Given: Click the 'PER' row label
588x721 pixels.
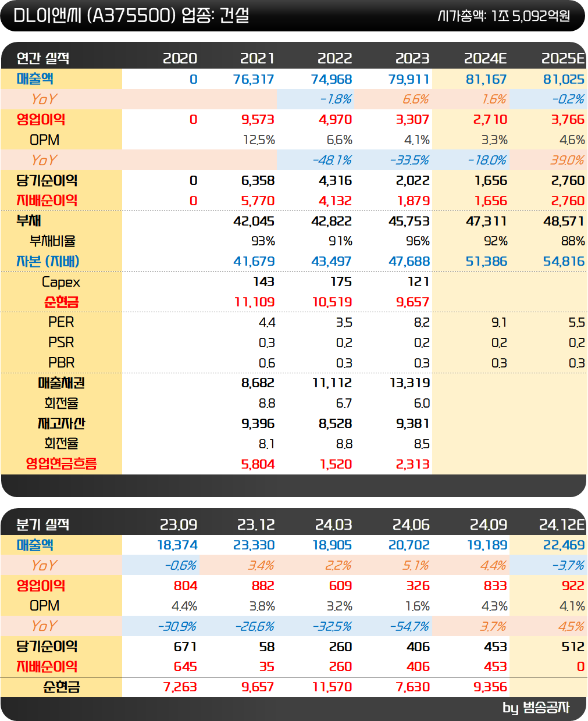Looking at the screenshot, I should pyautogui.click(x=61, y=322).
